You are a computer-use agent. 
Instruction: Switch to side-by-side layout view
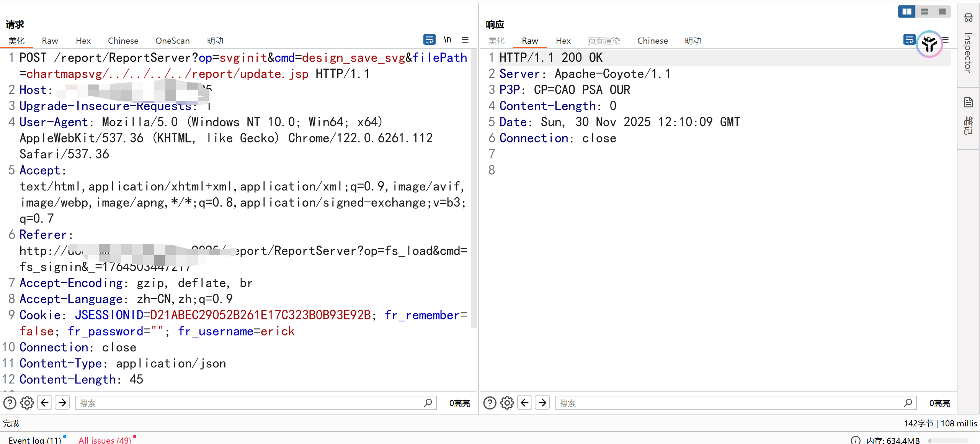click(906, 11)
